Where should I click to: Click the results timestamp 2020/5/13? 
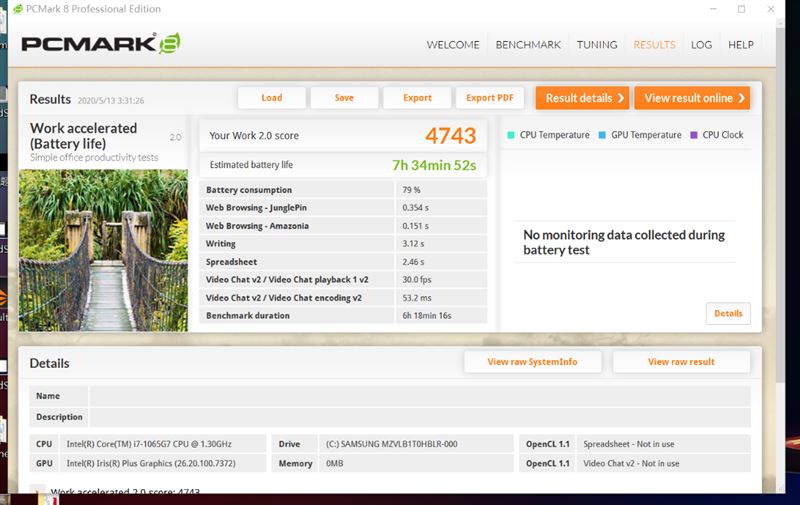[111, 100]
